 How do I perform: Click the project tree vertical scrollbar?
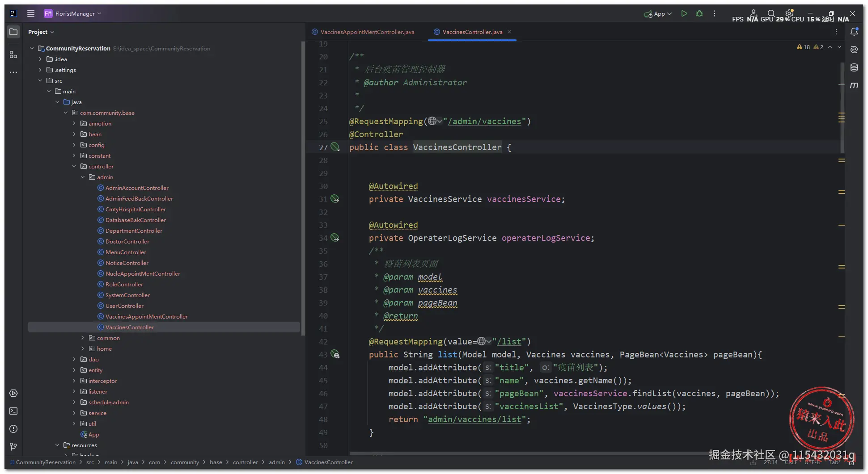click(x=303, y=188)
